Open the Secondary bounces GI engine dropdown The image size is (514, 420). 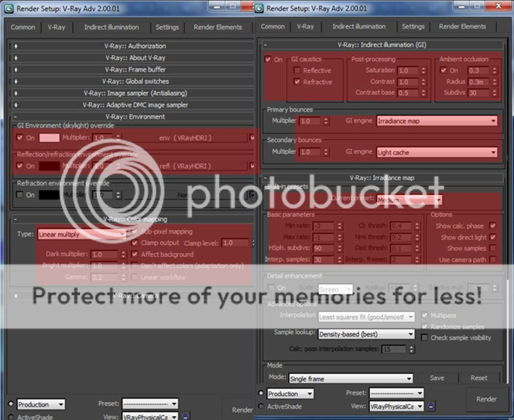click(x=437, y=153)
